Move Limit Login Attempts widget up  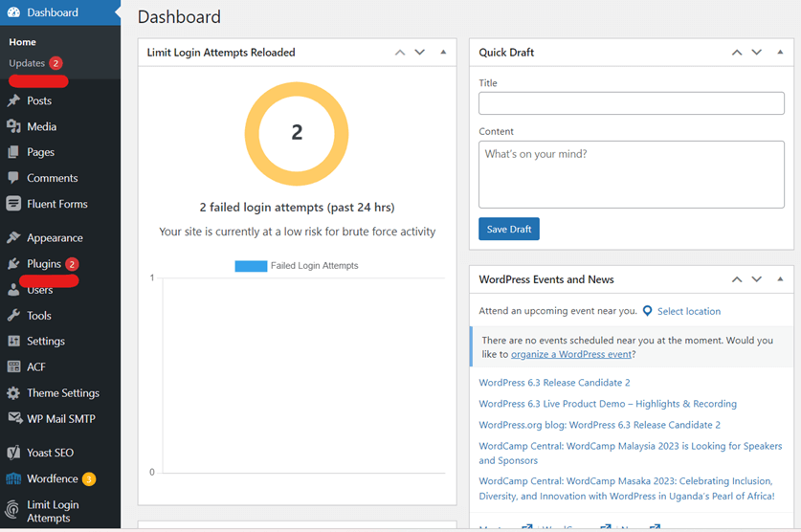point(400,53)
